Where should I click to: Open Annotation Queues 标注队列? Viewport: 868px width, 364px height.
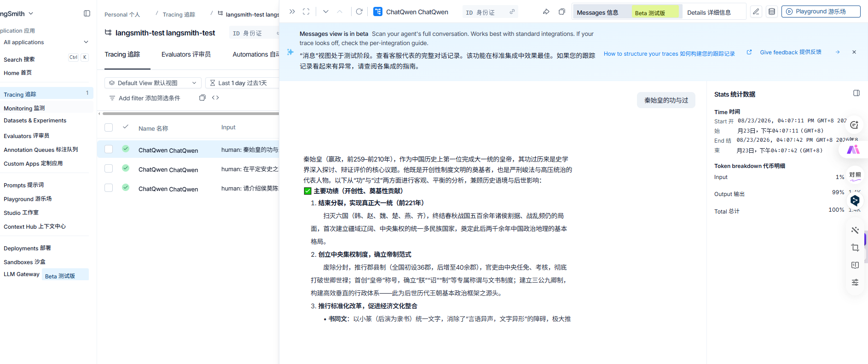coord(41,150)
